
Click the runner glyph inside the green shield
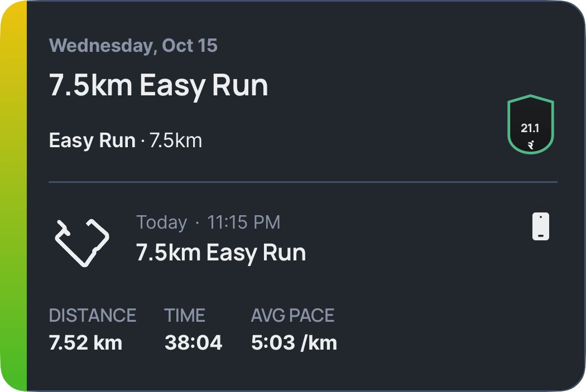pyautogui.click(x=530, y=144)
